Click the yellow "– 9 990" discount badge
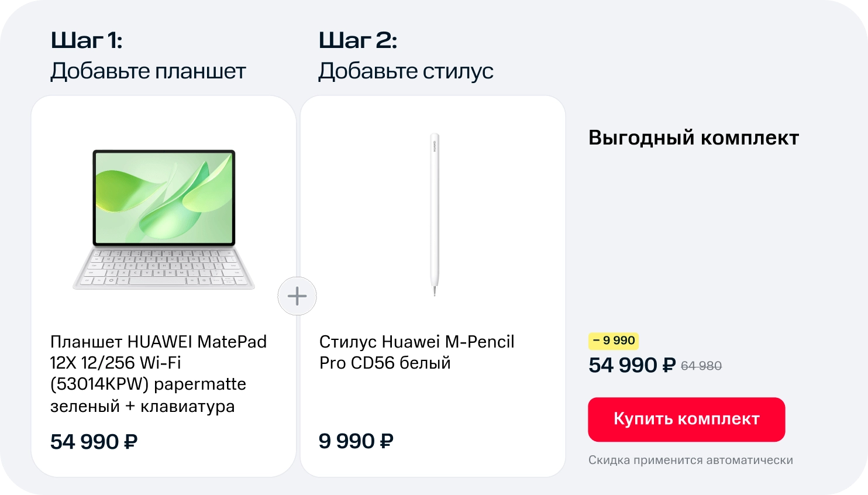Screen dimensions: 868x495 tap(613, 341)
